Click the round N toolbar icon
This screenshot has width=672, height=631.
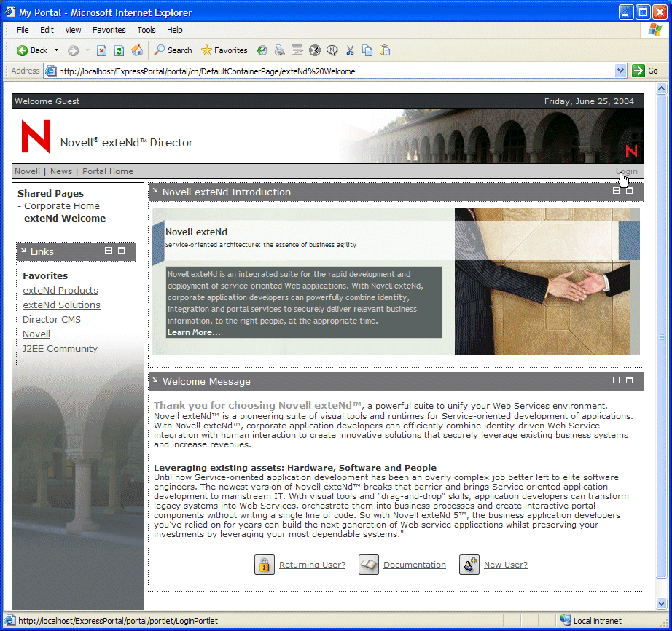click(332, 50)
